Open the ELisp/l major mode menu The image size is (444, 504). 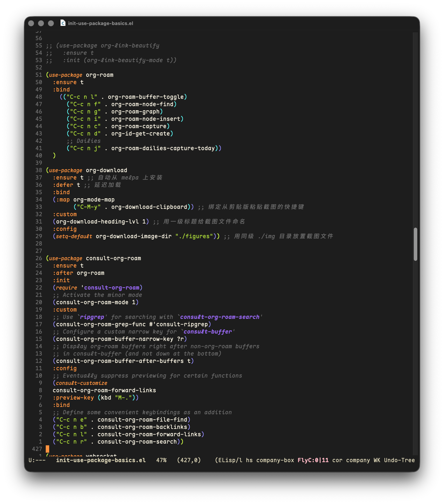[x=230, y=460]
